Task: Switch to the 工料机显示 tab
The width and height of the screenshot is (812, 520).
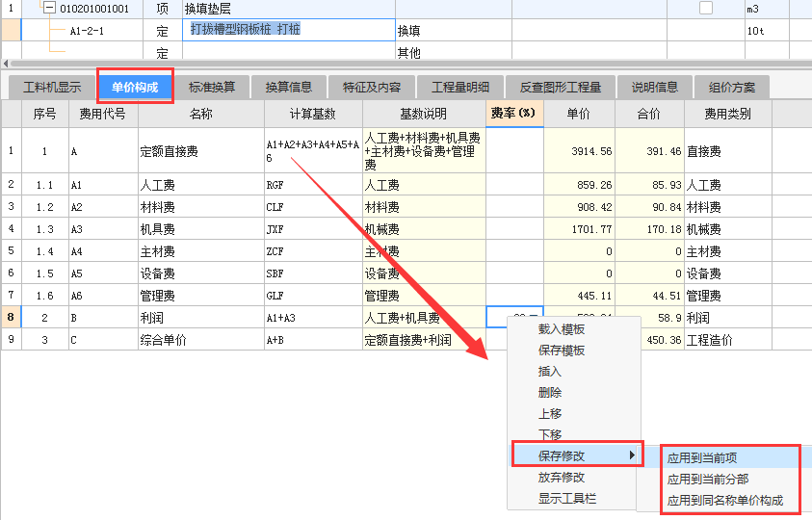Action: click(52, 87)
